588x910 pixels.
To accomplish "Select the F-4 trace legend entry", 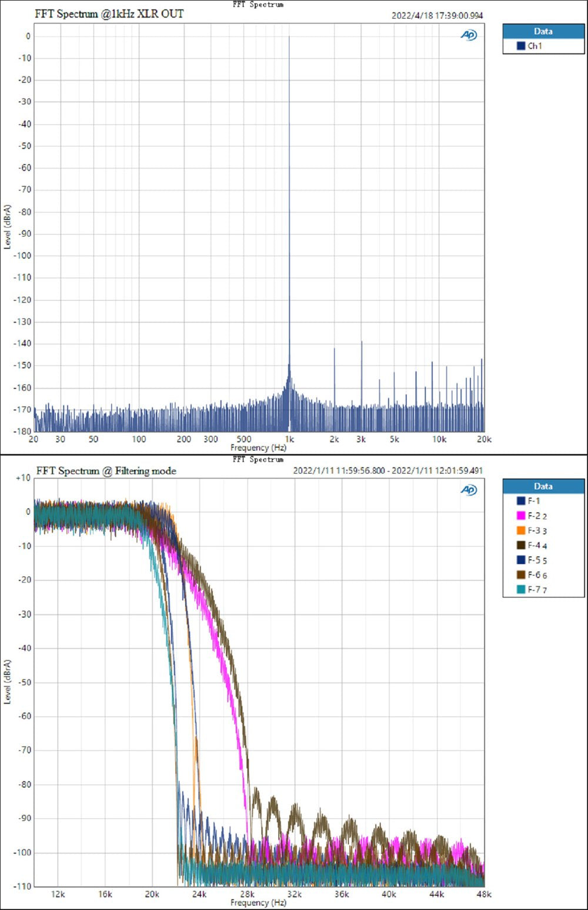I will [534, 545].
